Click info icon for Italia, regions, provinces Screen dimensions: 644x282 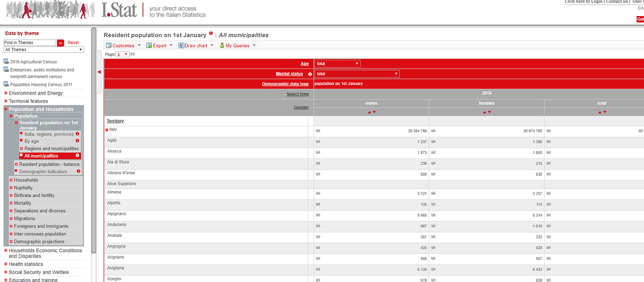(78, 134)
